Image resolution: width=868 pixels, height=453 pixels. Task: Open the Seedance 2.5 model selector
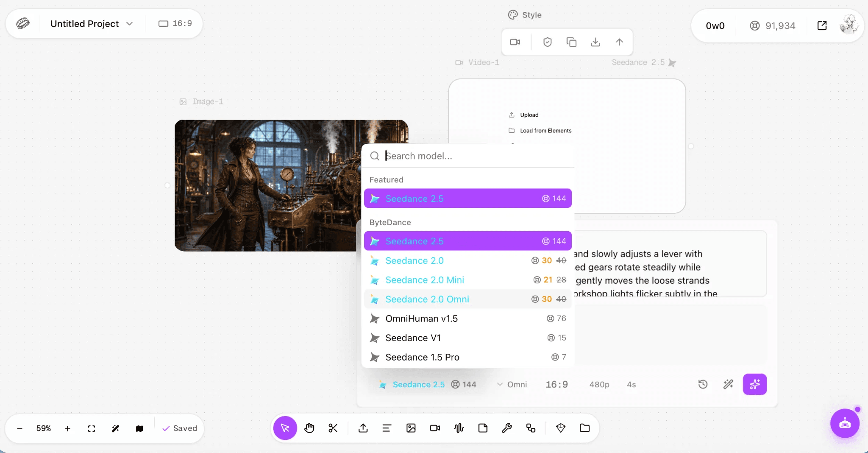coord(427,384)
